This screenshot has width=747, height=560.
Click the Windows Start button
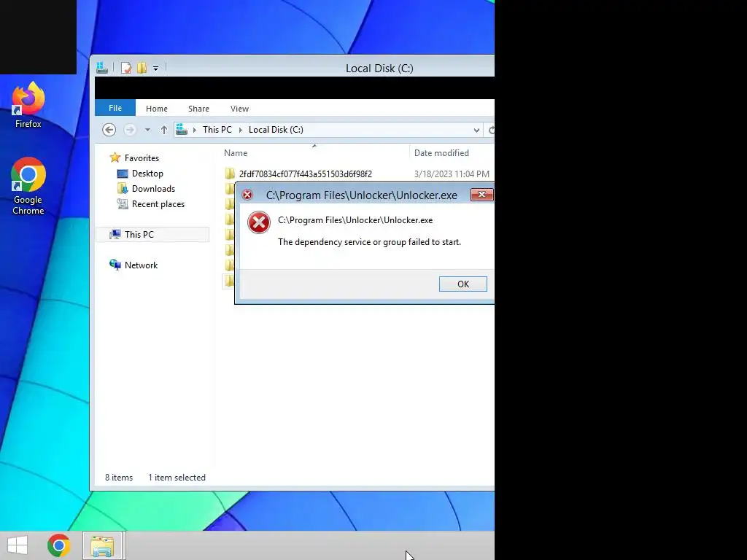coord(18,545)
